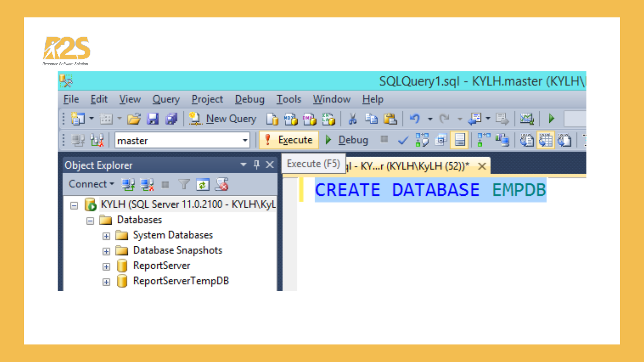
Task: Save the current SQL file
Action: click(152, 119)
